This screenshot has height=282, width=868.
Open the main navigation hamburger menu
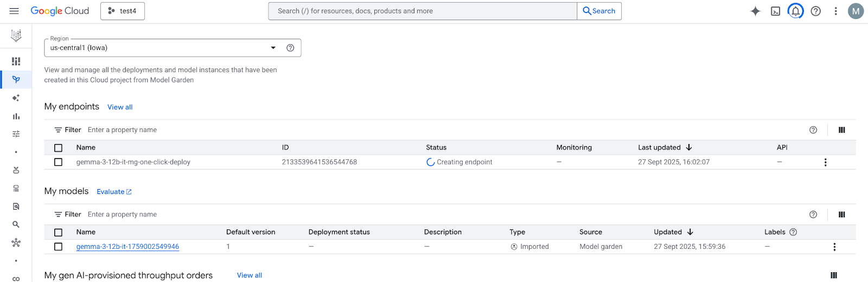(x=14, y=11)
